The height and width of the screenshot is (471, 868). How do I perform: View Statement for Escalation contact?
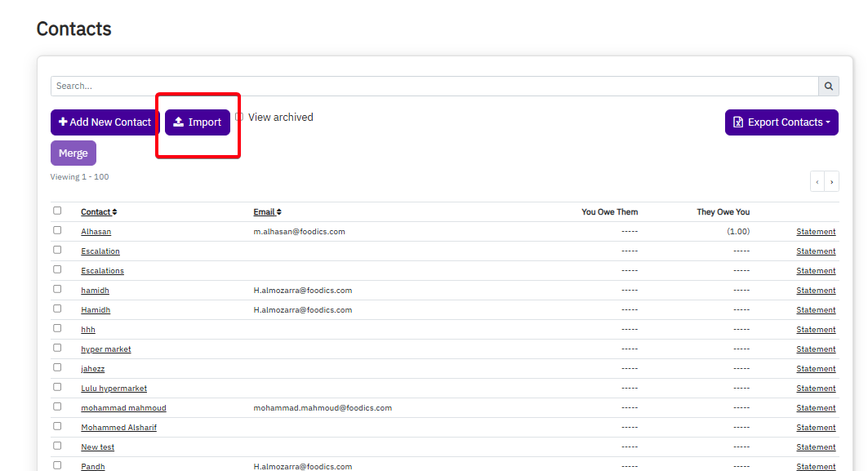click(816, 251)
